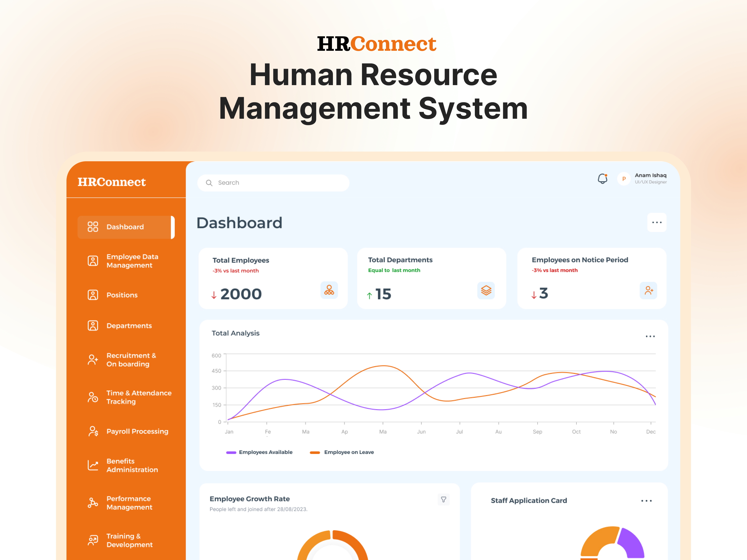The height and width of the screenshot is (560, 747).
Task: Switch to the Departments section
Action: tap(93, 325)
